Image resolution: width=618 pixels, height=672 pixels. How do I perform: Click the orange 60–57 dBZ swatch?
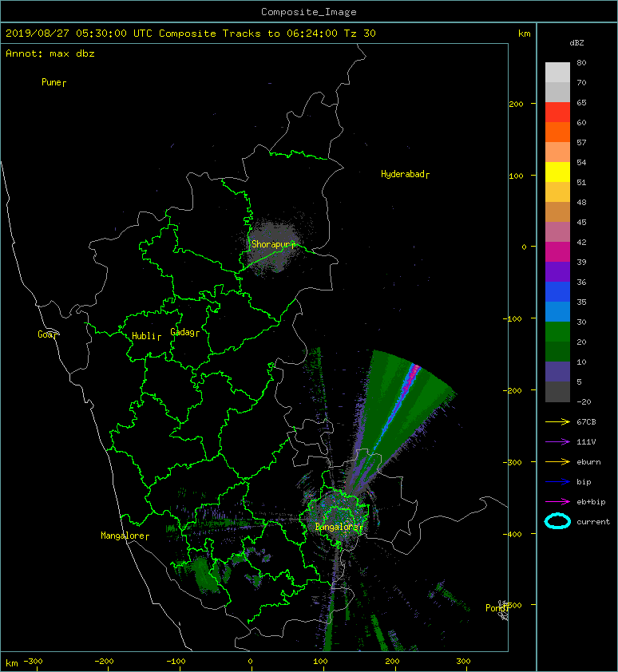557,132
